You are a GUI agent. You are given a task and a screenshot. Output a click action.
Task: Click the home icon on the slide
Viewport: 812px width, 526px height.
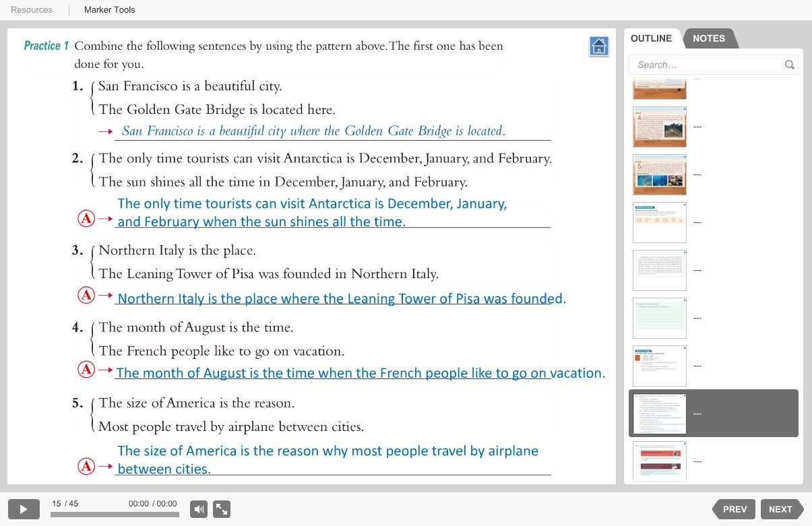tap(598, 46)
